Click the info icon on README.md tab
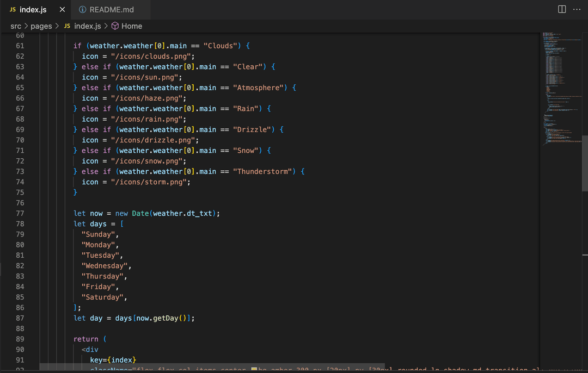Viewport: 588px width, 373px height. click(x=82, y=10)
